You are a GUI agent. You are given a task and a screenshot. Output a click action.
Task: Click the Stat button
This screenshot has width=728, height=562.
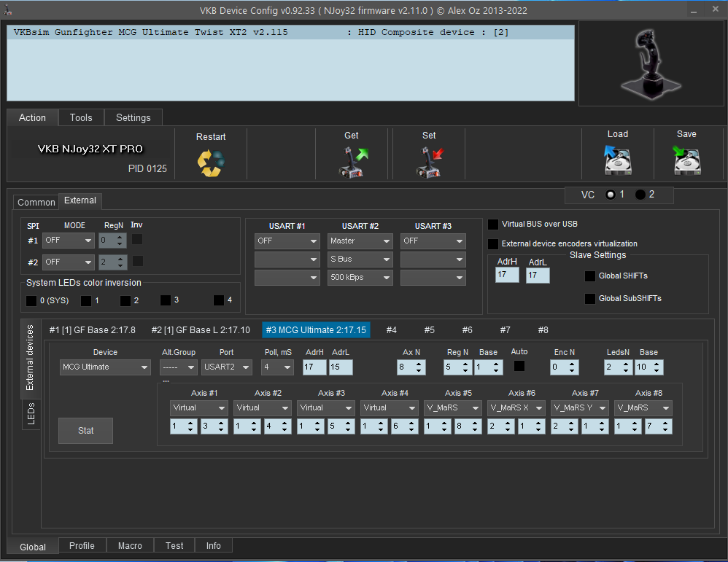pyautogui.click(x=85, y=431)
